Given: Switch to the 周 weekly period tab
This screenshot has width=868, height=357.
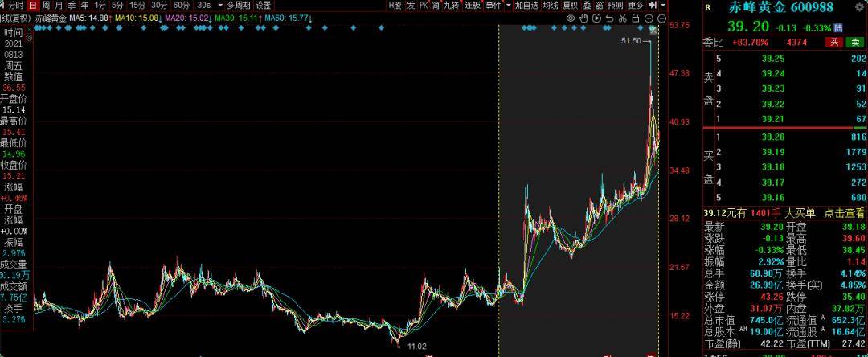Looking at the screenshot, I should pos(46,5).
